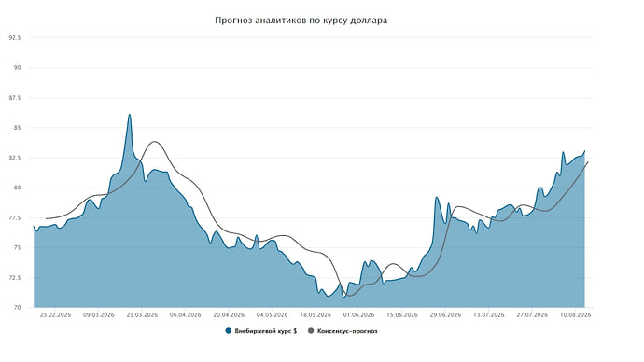The width and height of the screenshot is (644, 362).
Task: Click the x-axis date label 06.04.2026
Action: click(x=185, y=315)
